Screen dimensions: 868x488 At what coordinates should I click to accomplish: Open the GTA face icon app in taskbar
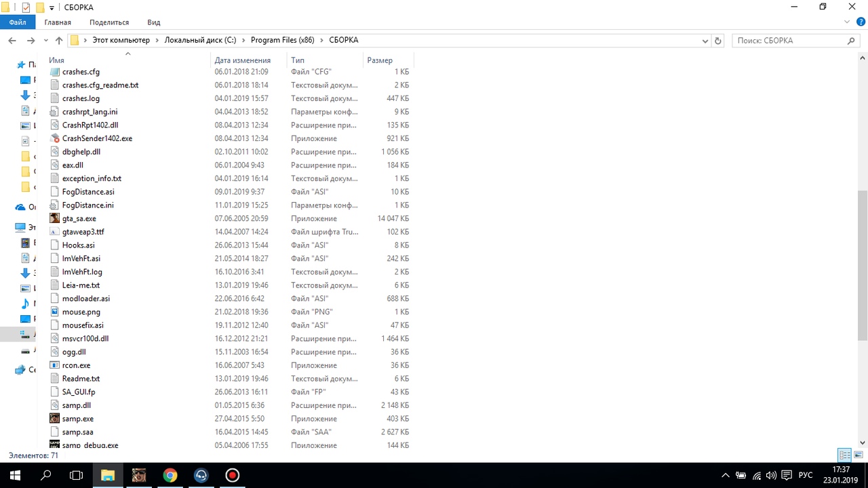click(139, 475)
